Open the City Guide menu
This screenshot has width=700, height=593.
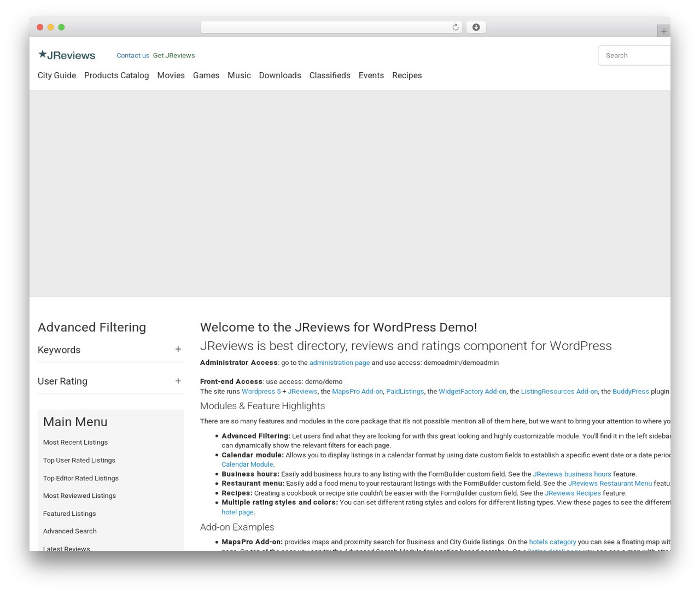click(57, 75)
